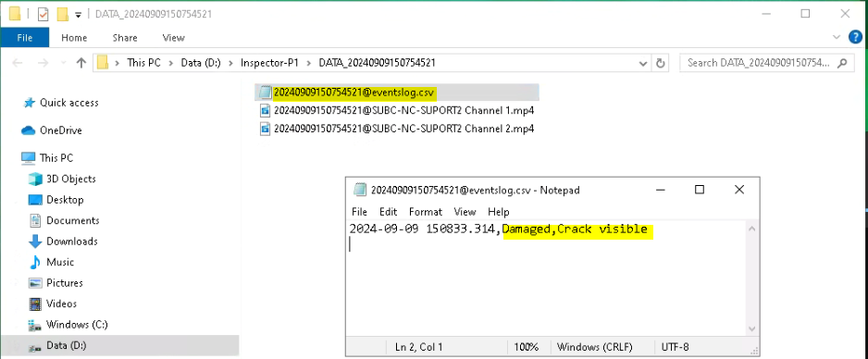Refresh the folder with the reload icon

pos(660,63)
